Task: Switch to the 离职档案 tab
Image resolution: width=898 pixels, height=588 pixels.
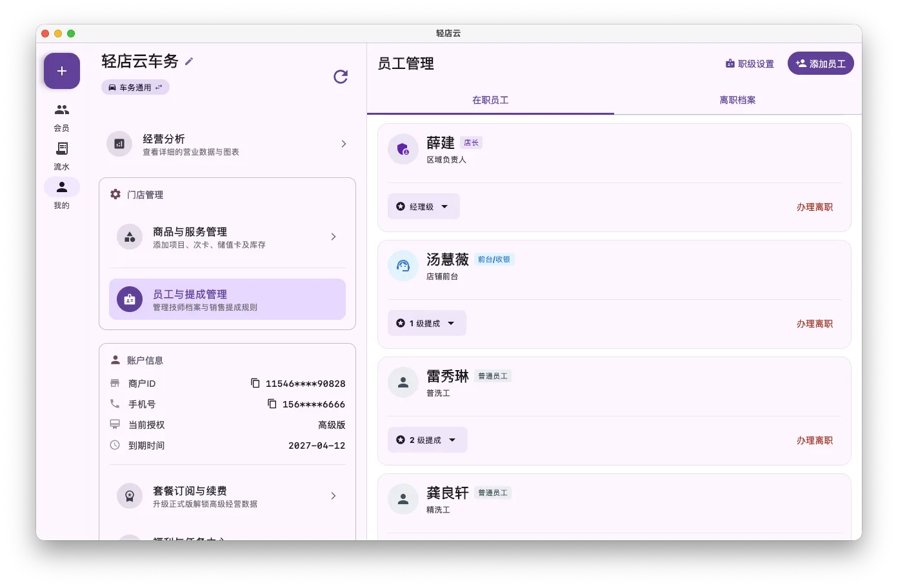Action: click(737, 100)
